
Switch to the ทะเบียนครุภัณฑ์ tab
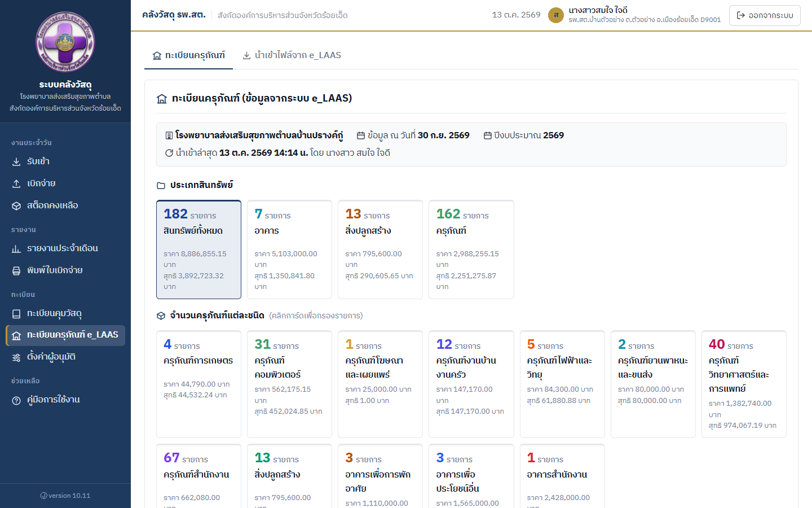[188, 55]
